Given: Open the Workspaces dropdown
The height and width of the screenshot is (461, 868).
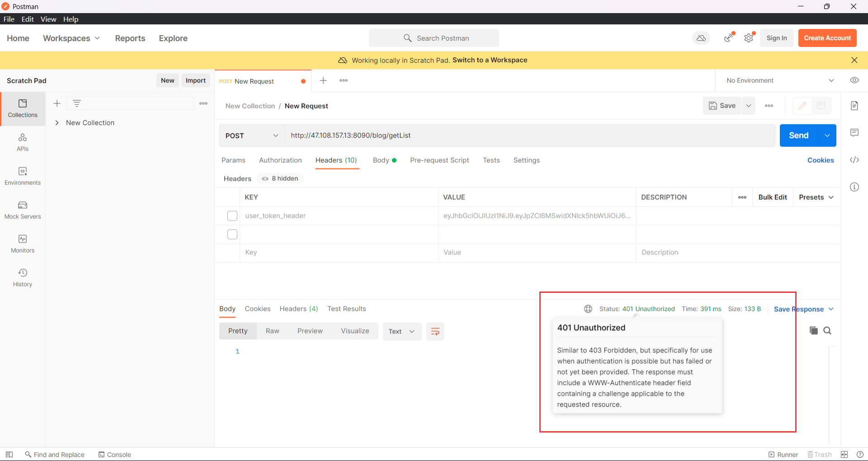Looking at the screenshot, I should point(71,38).
